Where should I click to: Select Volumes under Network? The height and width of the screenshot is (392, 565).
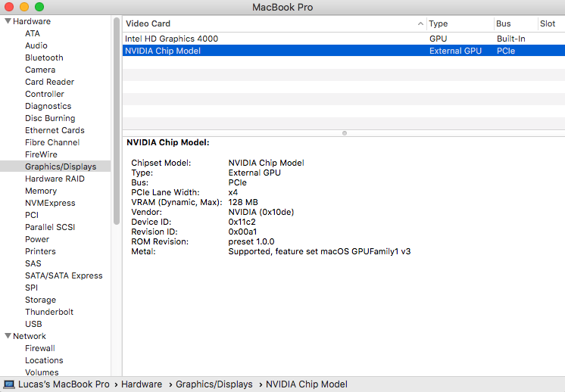click(x=42, y=372)
